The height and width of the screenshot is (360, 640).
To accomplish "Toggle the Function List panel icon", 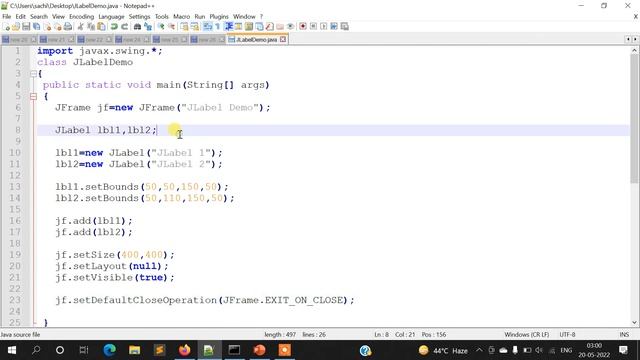I will point(269,27).
